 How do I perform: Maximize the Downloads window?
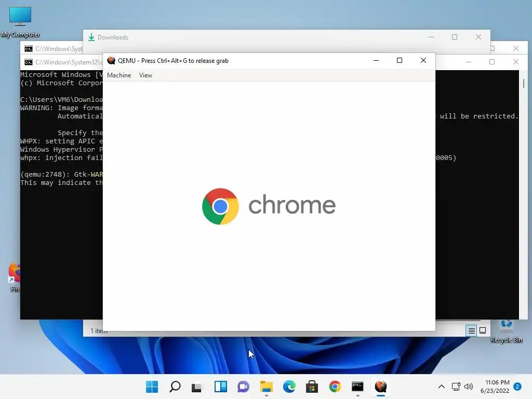455,37
